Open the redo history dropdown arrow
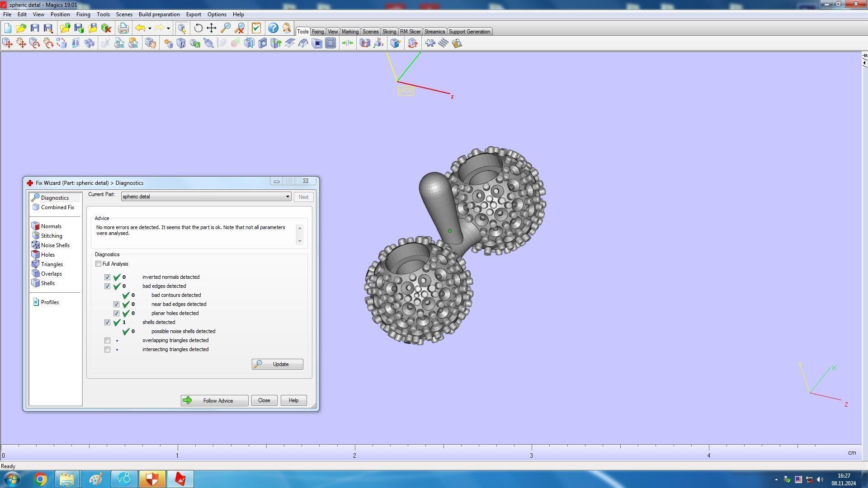This screenshot has height=488, width=868. [168, 28]
